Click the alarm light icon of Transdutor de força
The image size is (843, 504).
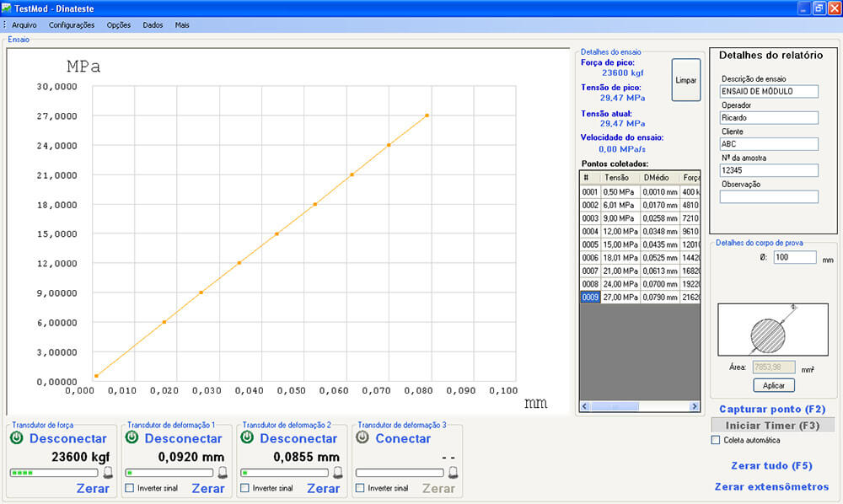click(108, 472)
